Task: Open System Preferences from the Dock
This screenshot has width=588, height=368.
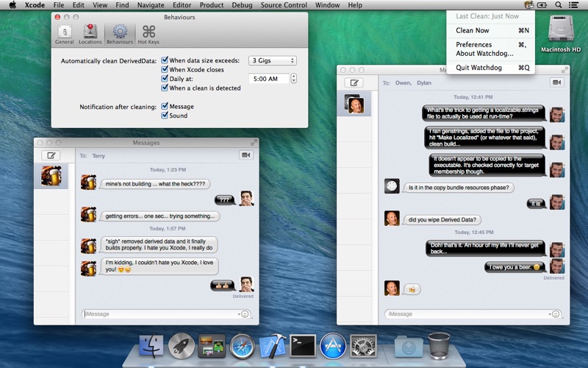Action: pos(363,346)
